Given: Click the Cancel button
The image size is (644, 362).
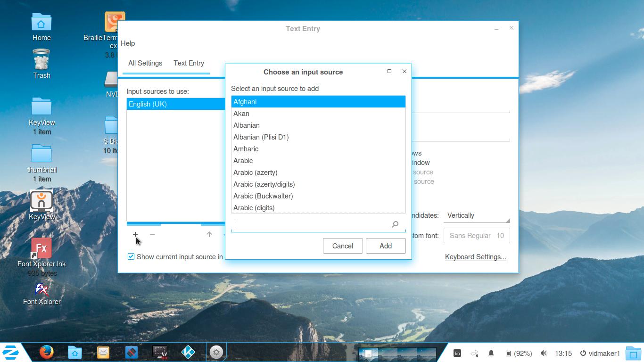Looking at the screenshot, I should click(342, 246).
